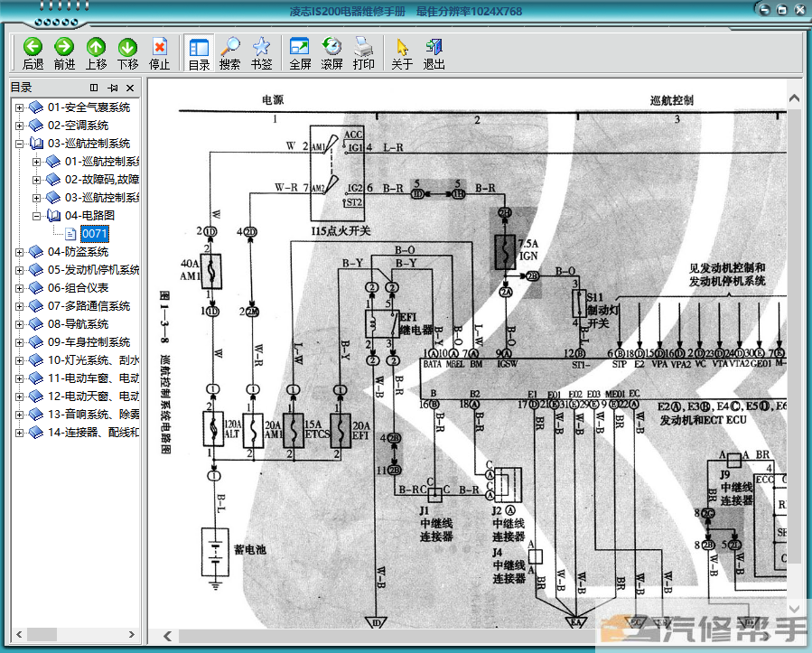Click the diagram vertical scroll-up arrow
Image resolution: width=812 pixels, height=653 pixels.
pyautogui.click(x=794, y=98)
